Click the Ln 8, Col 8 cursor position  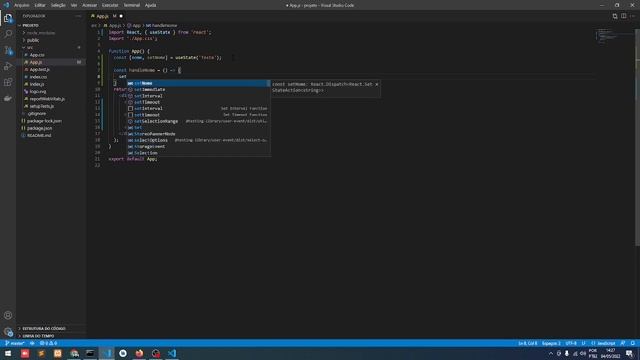point(527,343)
